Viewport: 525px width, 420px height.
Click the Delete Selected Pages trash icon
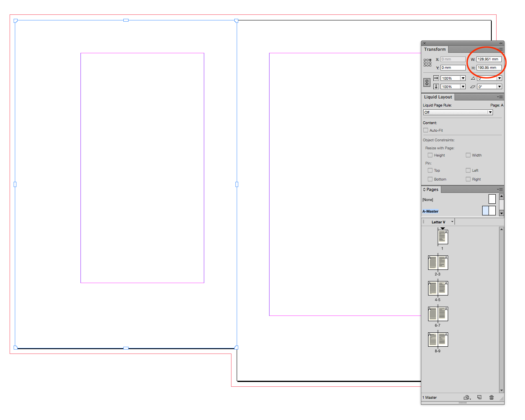(491, 397)
